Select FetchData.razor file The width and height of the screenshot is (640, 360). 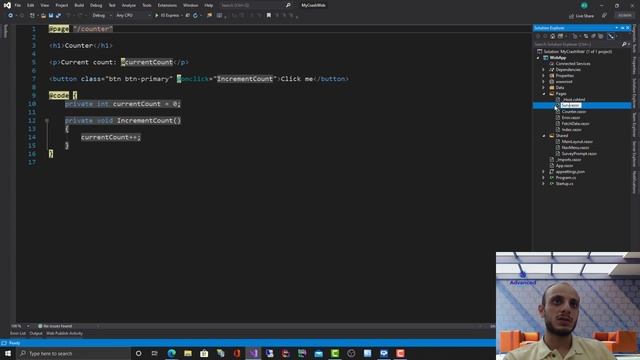[x=575, y=124]
